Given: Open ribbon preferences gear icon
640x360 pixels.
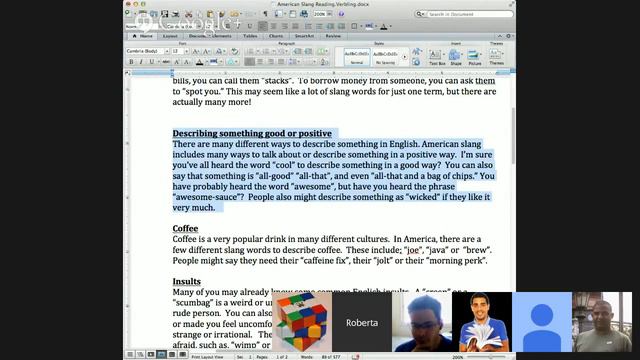Looking at the screenshot, I should pyautogui.click(x=509, y=36).
